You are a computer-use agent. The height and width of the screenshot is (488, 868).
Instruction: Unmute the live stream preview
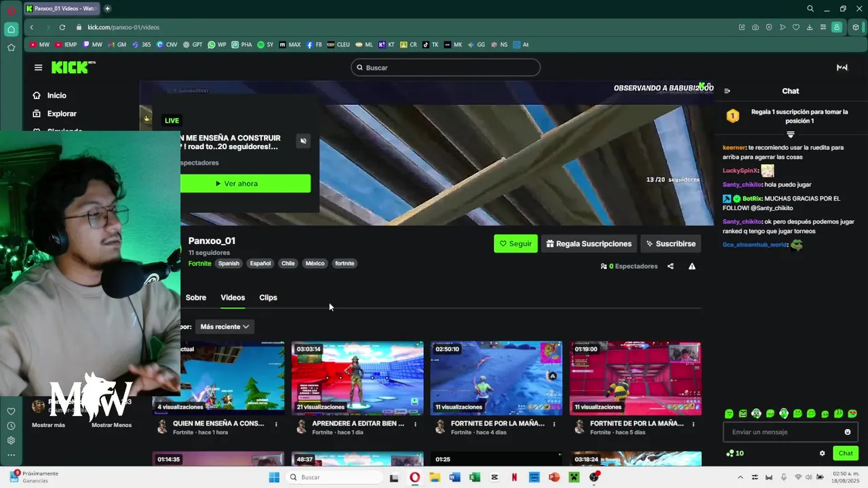(303, 141)
